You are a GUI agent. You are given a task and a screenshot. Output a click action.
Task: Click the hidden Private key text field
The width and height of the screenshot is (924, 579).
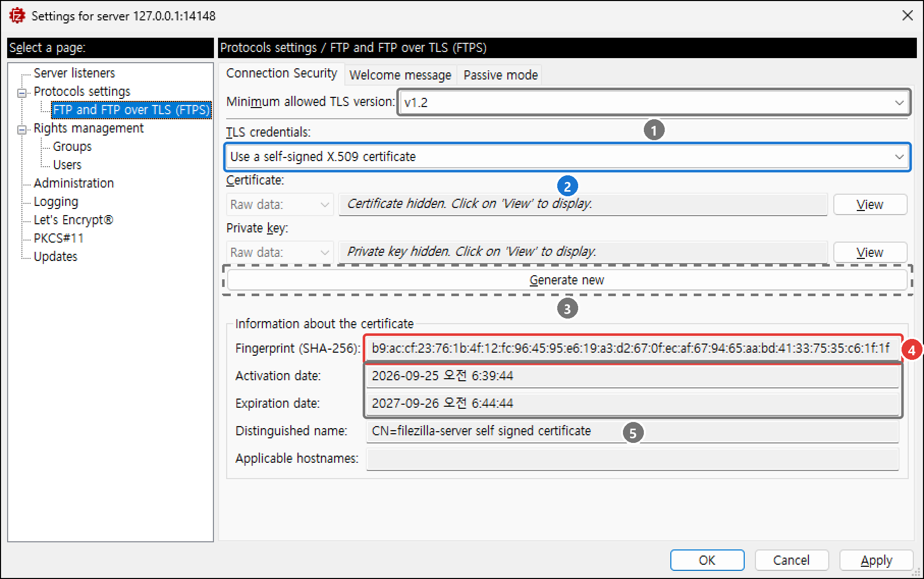pos(583,252)
